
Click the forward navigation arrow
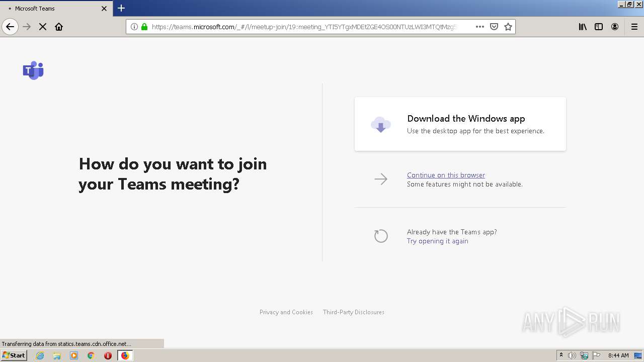[x=27, y=27]
